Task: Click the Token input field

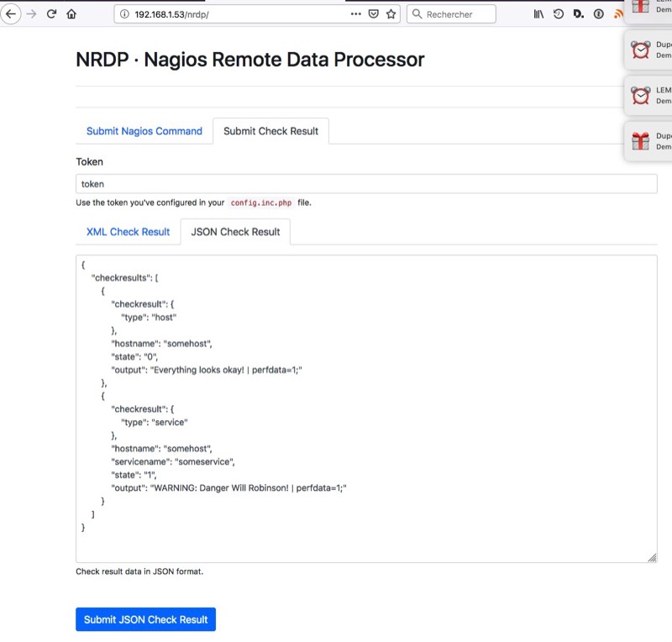Action: pos(365,184)
